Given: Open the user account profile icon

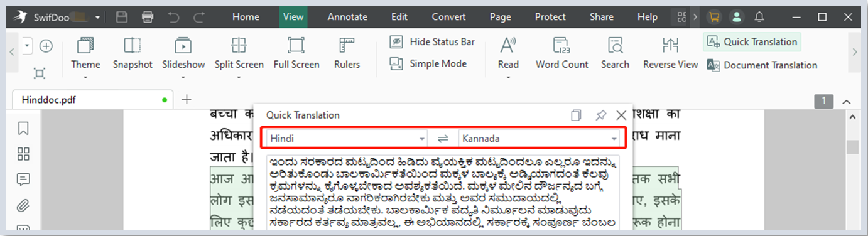Looking at the screenshot, I should 737,17.
